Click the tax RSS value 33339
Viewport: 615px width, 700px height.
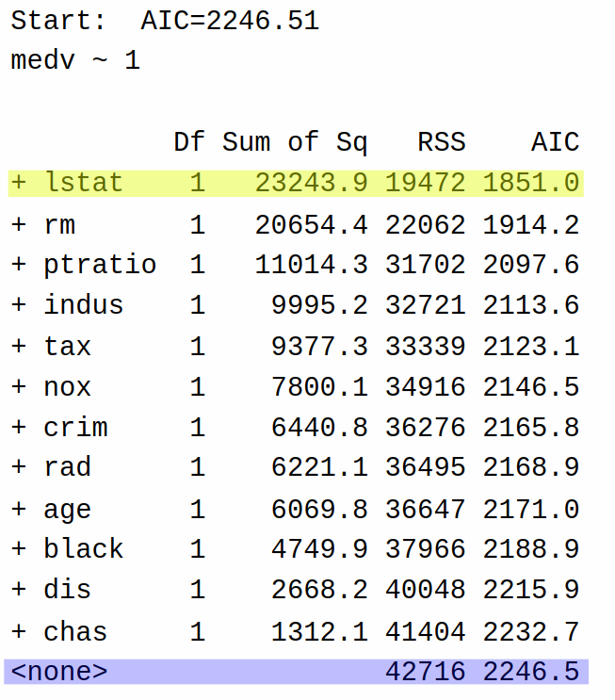coord(426,347)
